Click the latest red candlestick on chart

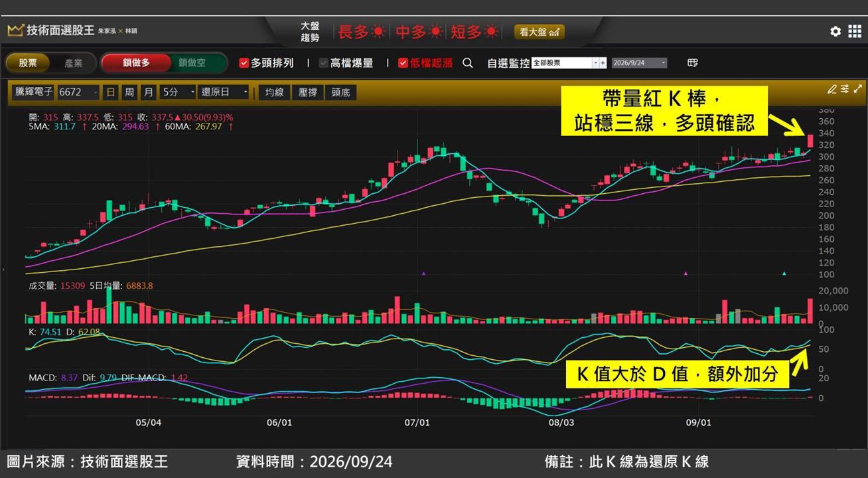pyautogui.click(x=810, y=141)
